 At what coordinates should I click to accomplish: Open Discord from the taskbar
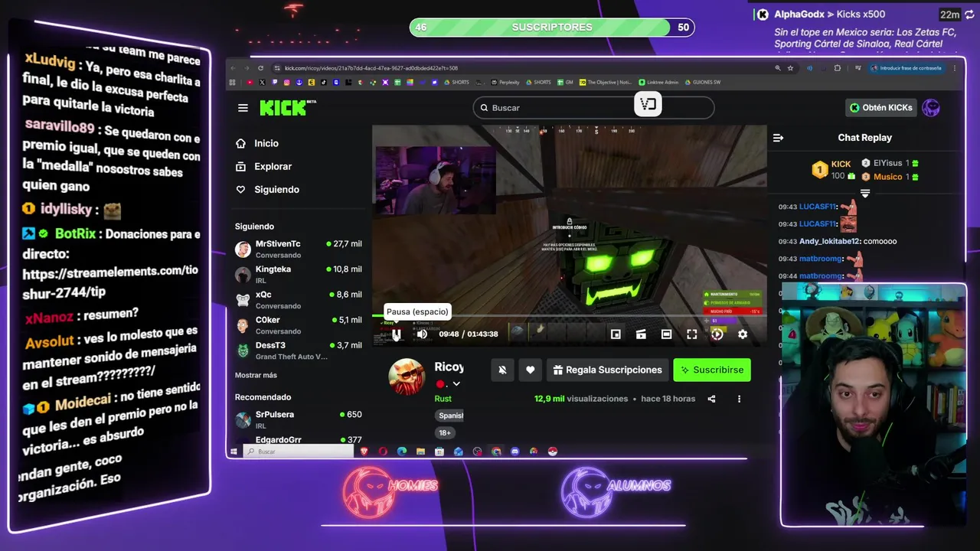(514, 452)
